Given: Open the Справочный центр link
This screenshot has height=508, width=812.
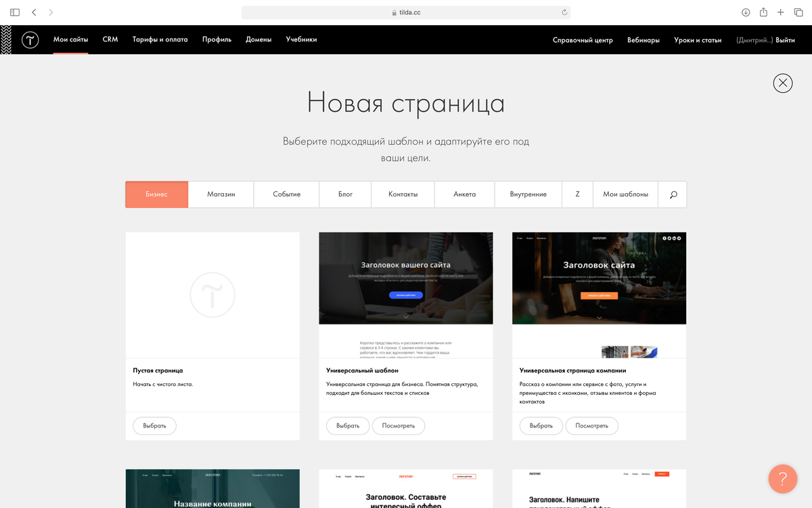Looking at the screenshot, I should pyautogui.click(x=581, y=40).
